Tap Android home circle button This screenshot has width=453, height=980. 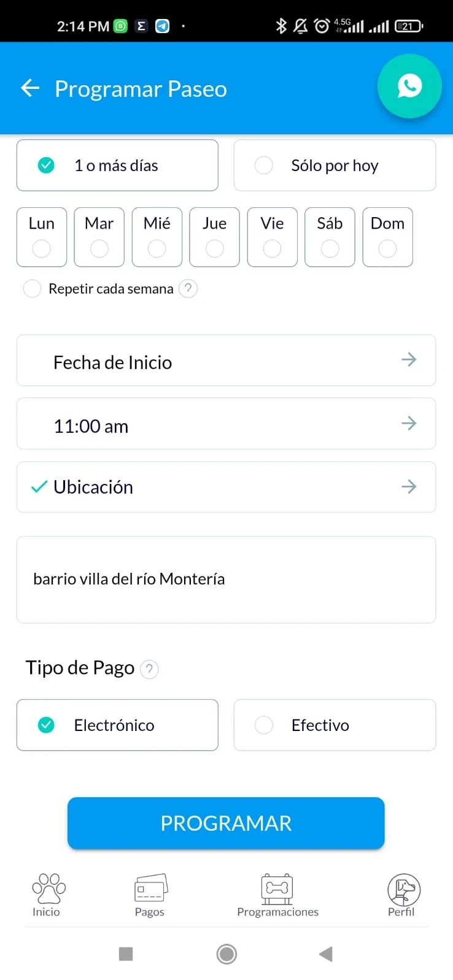tap(226, 954)
